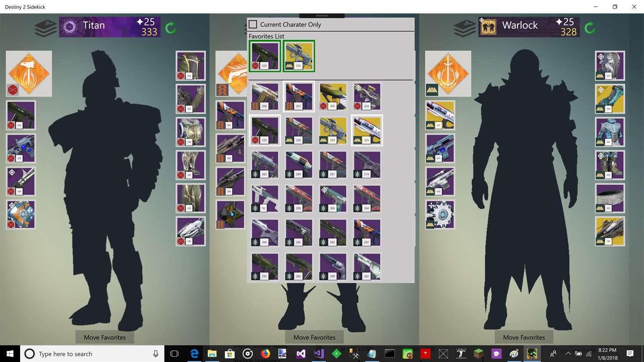
Task: Select the Titan's energy weapon with blue orb
Action: pyautogui.click(x=21, y=148)
